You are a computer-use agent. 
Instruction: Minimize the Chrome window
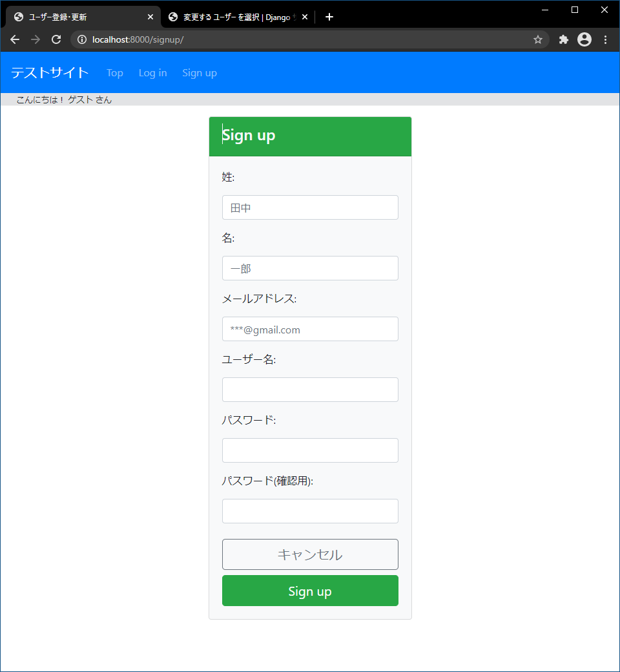pos(545,10)
